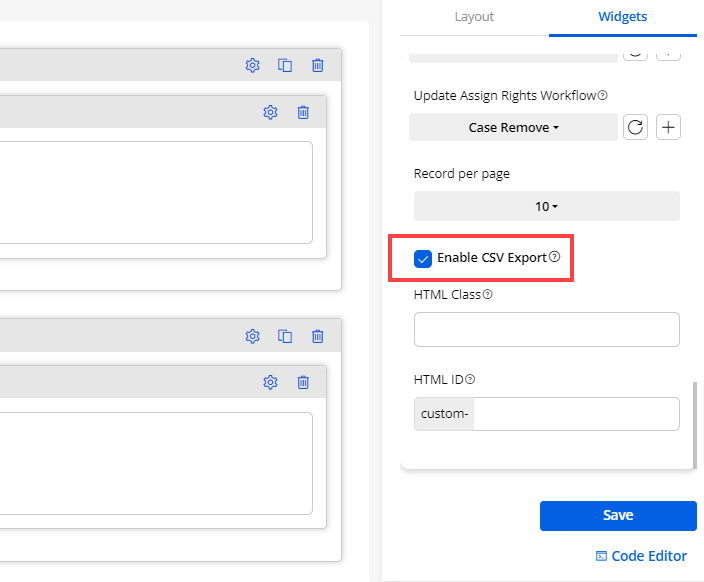Image resolution: width=704 pixels, height=582 pixels.
Task: Click into the HTML Class input field
Action: [546, 329]
